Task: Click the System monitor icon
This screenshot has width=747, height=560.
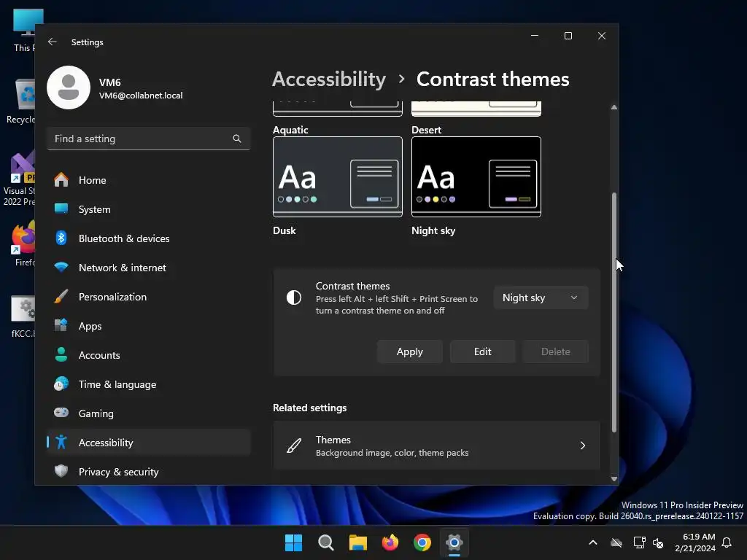Action: point(61,209)
